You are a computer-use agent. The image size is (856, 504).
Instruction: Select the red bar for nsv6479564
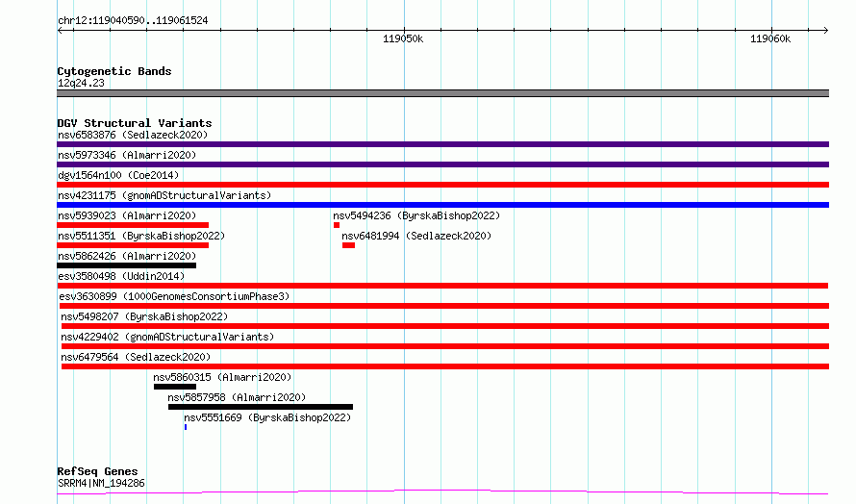(445, 366)
